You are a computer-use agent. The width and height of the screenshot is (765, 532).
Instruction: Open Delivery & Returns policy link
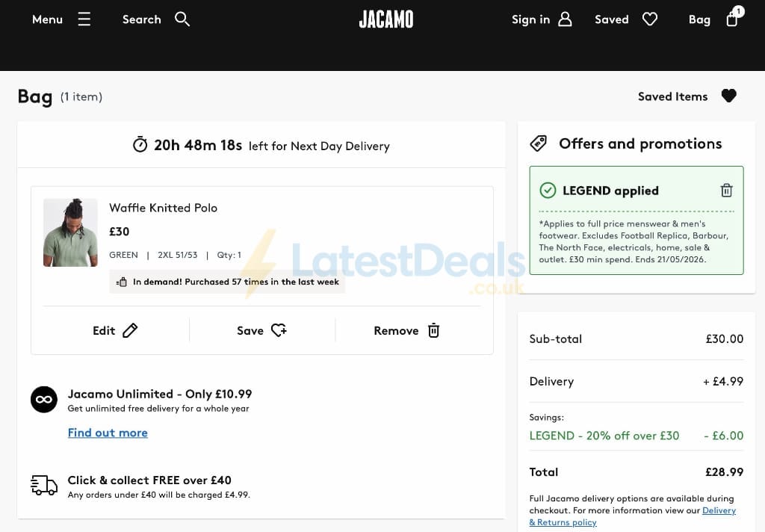632,516
